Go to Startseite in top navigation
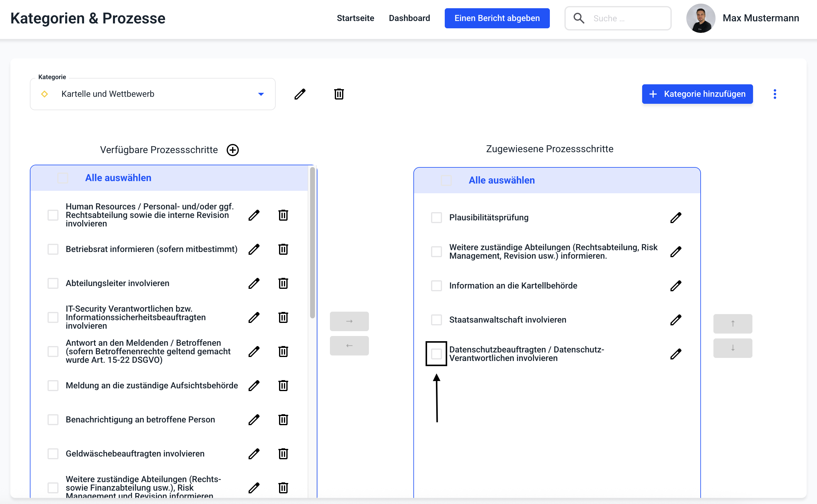The image size is (817, 504). 355,18
